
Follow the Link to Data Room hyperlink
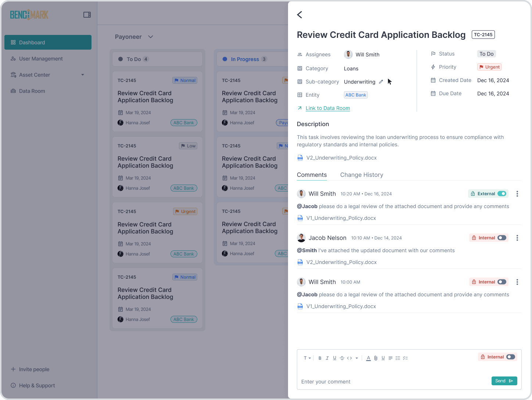point(328,108)
